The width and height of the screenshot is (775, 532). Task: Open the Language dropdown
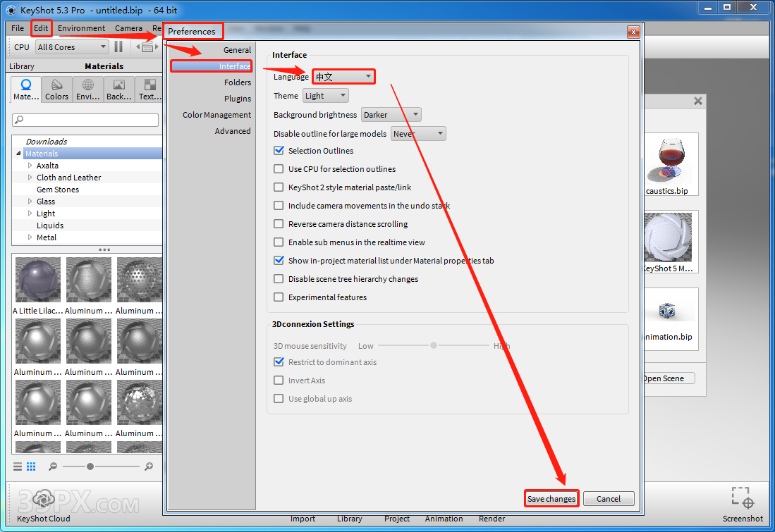[x=343, y=76]
